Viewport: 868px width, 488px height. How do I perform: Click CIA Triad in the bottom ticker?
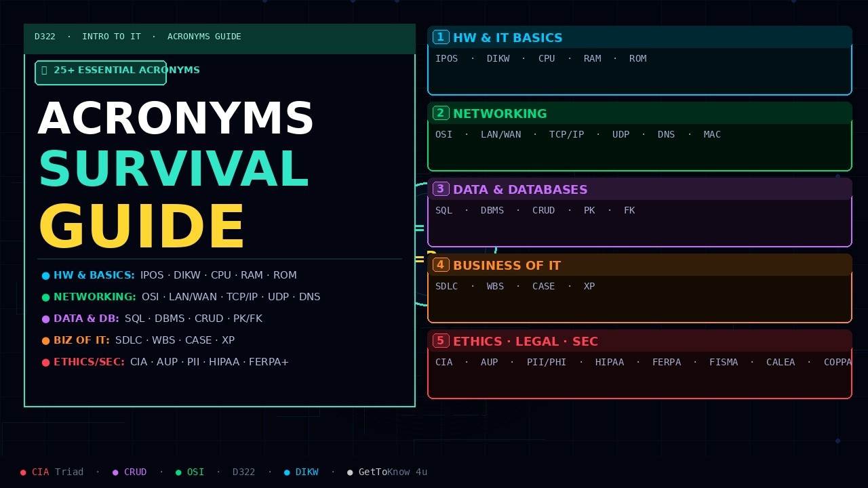point(57,472)
